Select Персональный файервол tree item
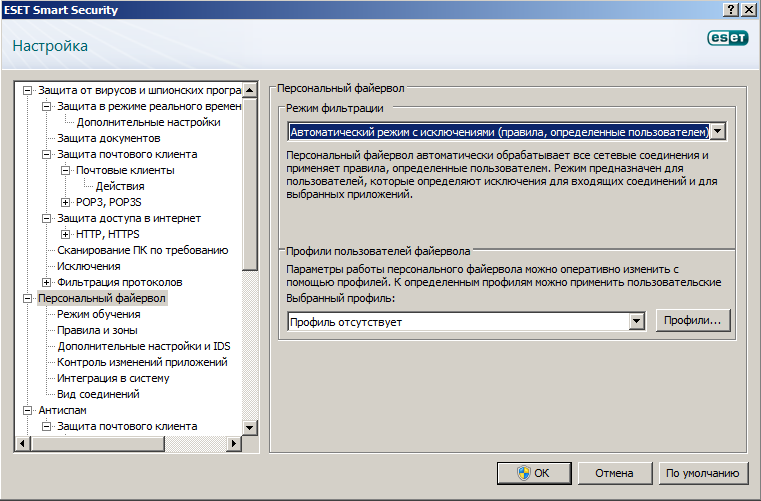The image size is (761, 501). tap(102, 298)
